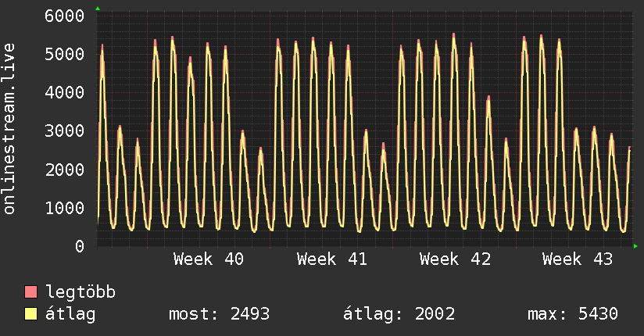Select the átlag legend label beside yellow swatch
Screen dimensions: 644x336
click(70, 314)
